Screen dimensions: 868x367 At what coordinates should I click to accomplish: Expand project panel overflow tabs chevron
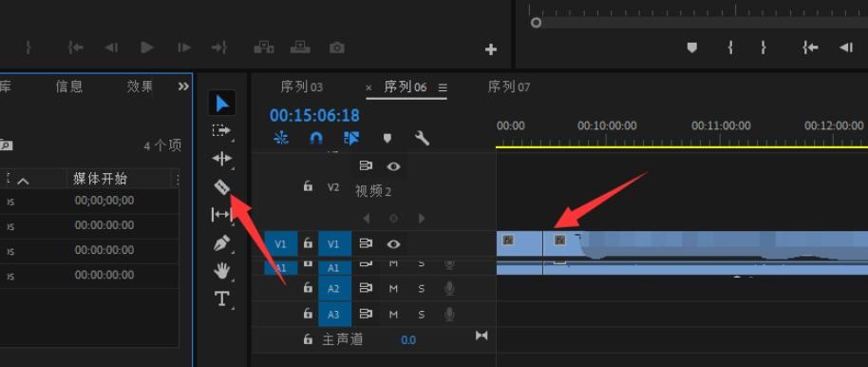[183, 87]
